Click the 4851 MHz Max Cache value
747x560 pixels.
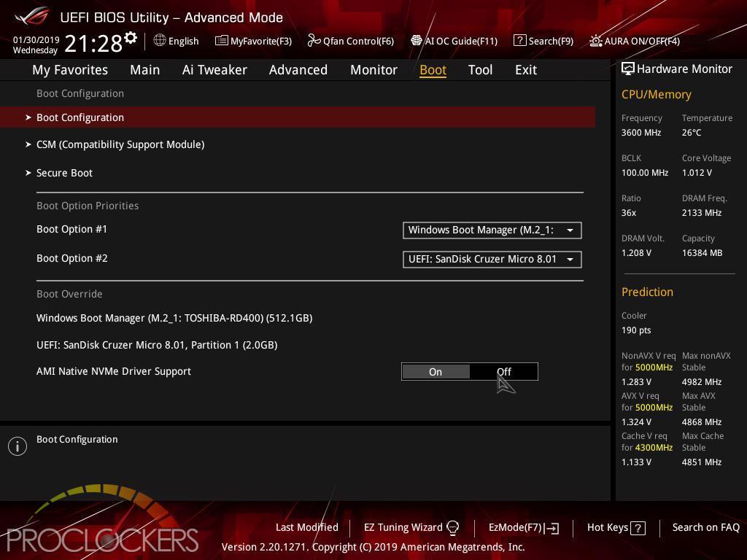coord(701,462)
